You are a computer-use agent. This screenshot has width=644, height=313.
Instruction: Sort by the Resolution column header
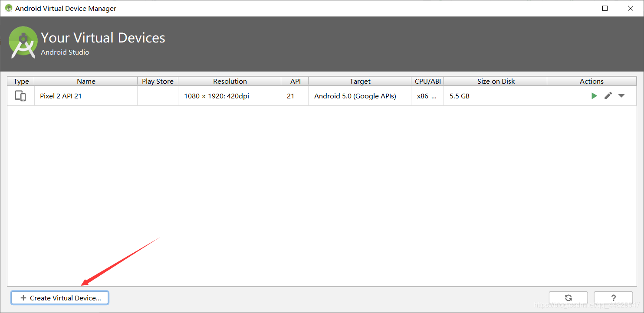[x=230, y=81]
